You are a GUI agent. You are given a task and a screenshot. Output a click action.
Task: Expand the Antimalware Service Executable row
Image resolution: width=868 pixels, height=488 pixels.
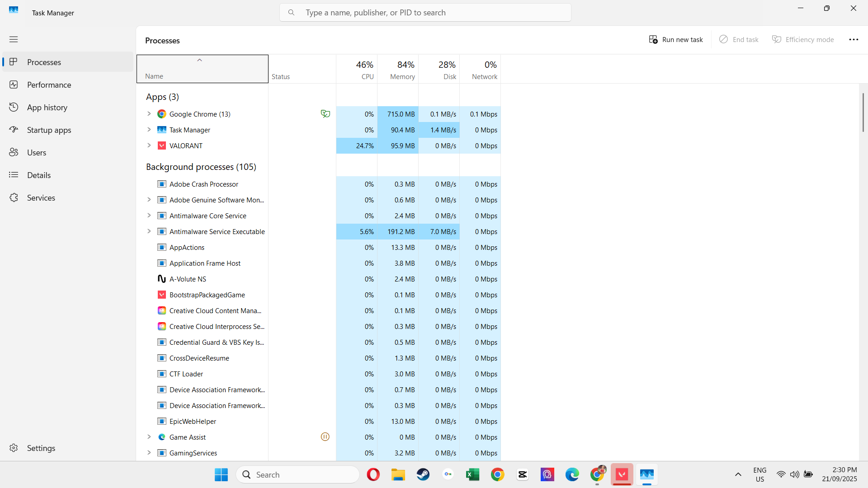(x=149, y=231)
